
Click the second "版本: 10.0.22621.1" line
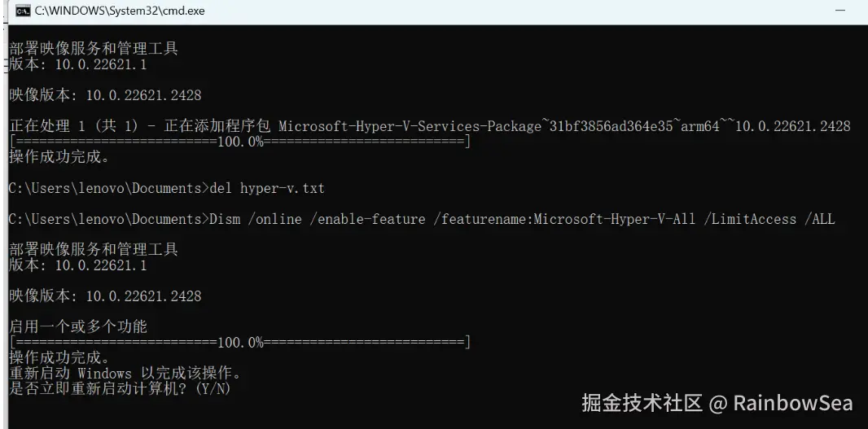78,265
